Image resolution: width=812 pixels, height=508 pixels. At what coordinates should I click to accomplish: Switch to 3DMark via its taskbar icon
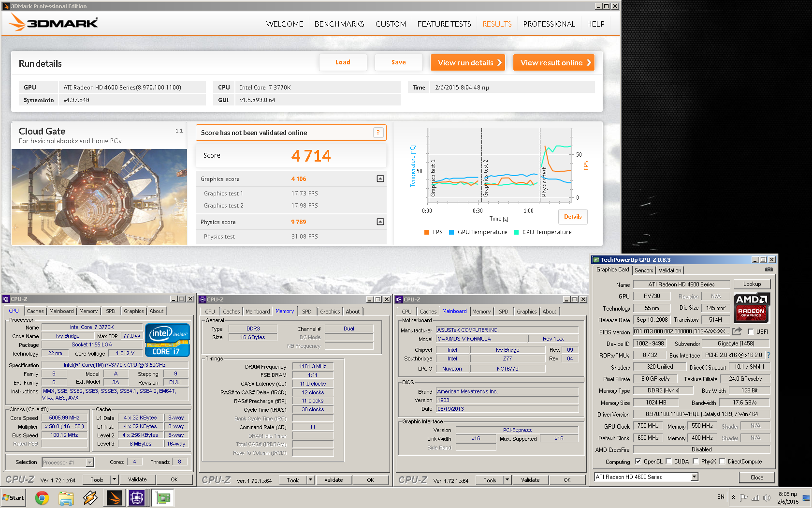(x=115, y=497)
